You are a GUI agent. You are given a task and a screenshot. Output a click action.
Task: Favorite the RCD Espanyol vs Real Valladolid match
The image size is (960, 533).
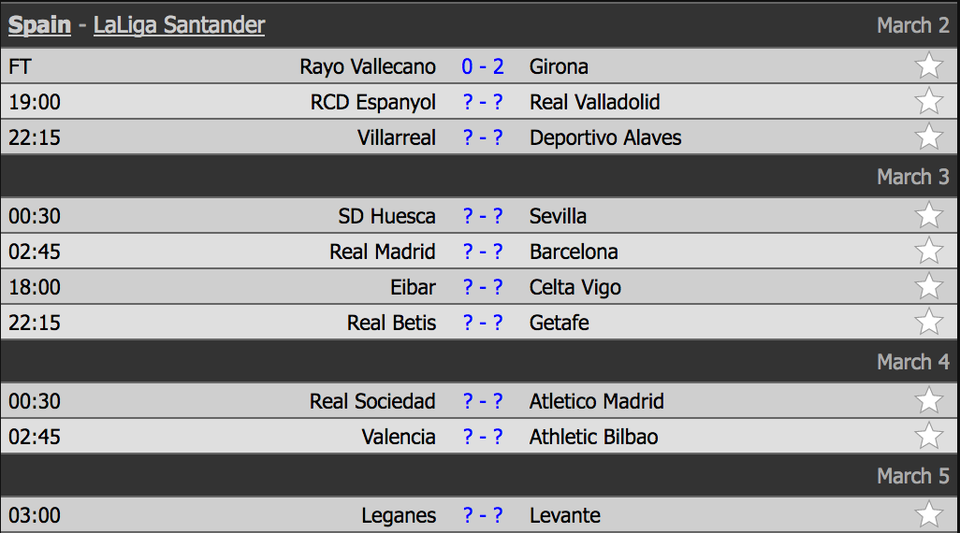tap(929, 102)
